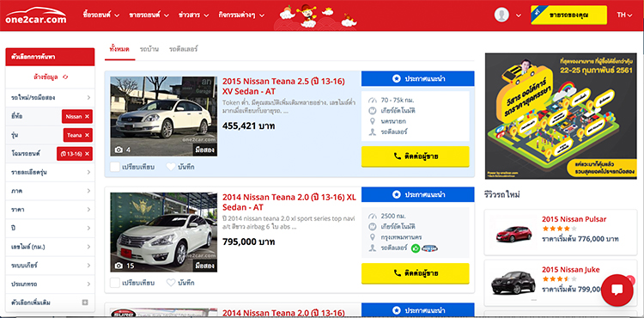
Task: Switch to the รถบ้าน tab
Action: [149, 49]
